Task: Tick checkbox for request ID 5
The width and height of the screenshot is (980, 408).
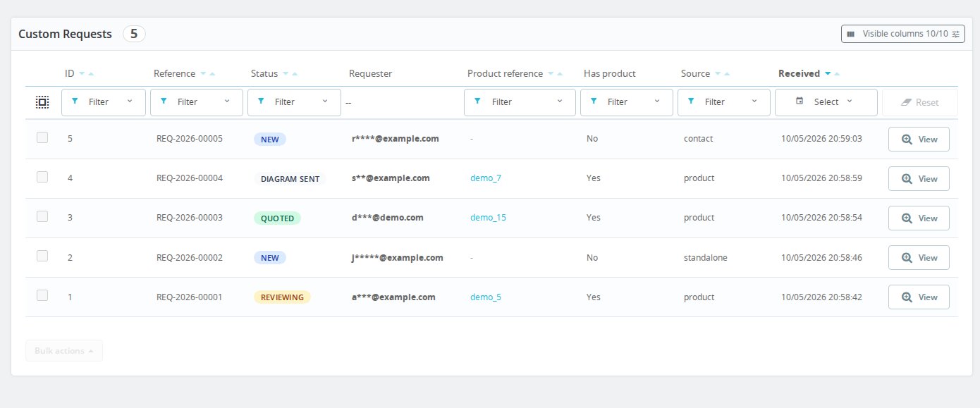Action: pos(42,138)
